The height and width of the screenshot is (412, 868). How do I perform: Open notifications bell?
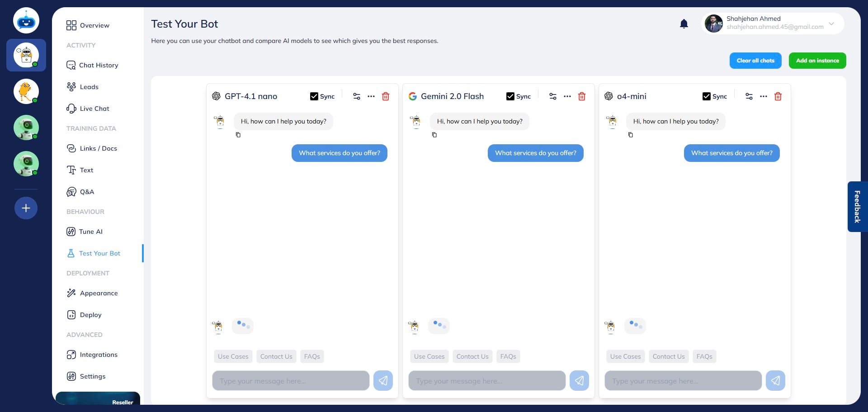pyautogui.click(x=684, y=24)
